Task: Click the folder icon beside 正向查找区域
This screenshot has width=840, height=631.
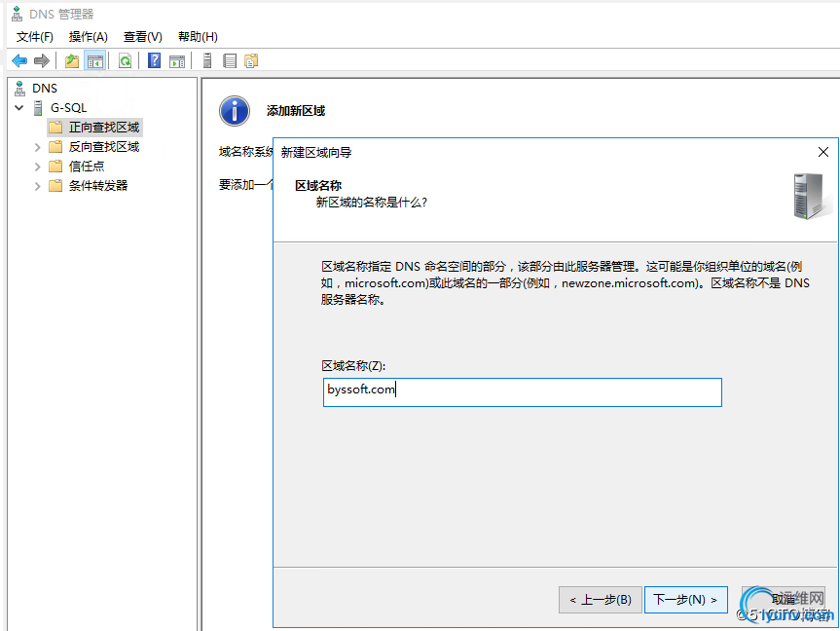Action: click(55, 128)
